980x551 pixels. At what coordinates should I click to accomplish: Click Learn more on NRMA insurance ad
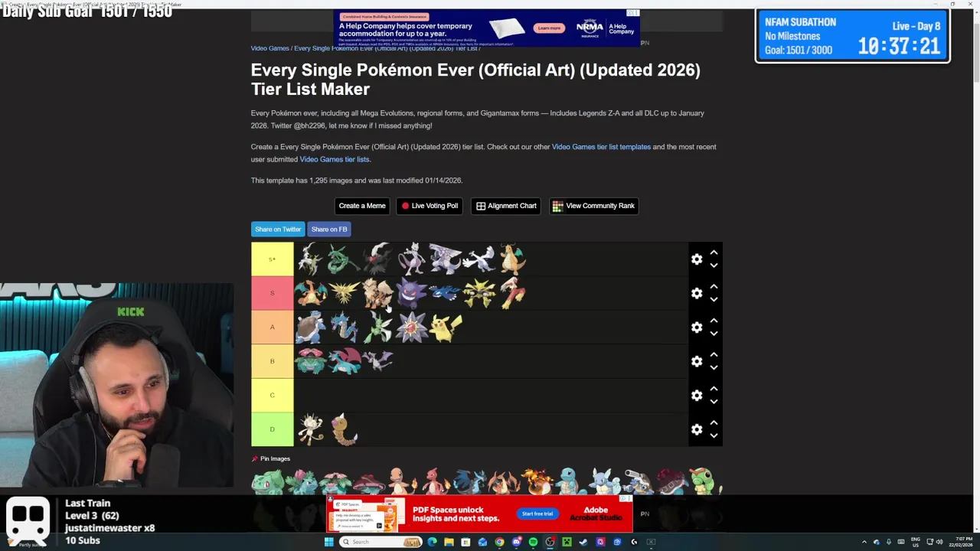pyautogui.click(x=549, y=28)
